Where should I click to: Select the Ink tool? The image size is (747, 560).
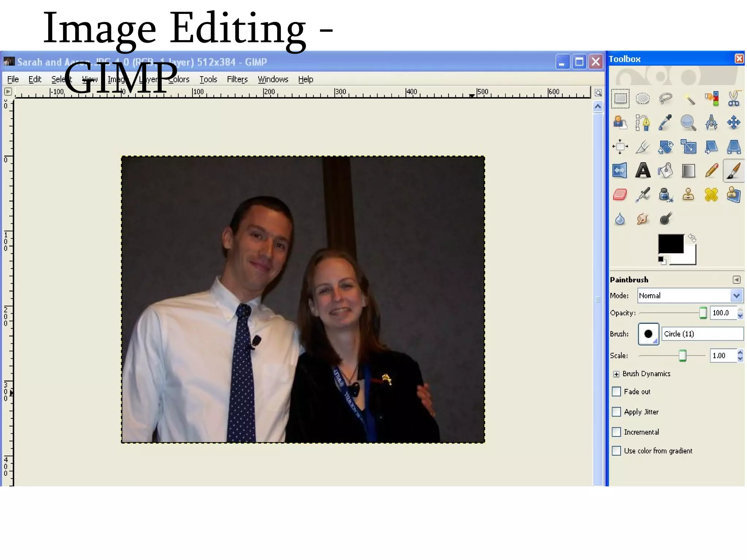(x=666, y=195)
